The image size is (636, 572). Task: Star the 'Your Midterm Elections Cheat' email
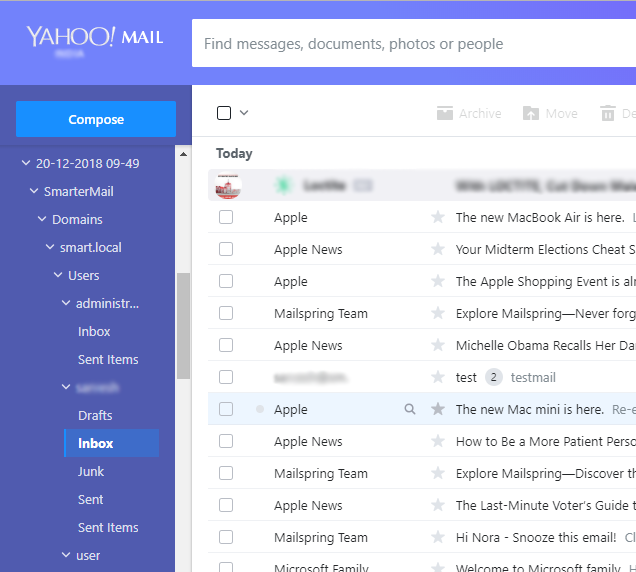pos(438,249)
